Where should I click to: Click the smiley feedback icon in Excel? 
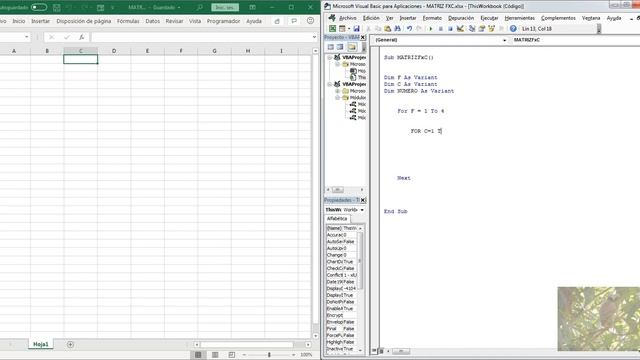tap(310, 21)
